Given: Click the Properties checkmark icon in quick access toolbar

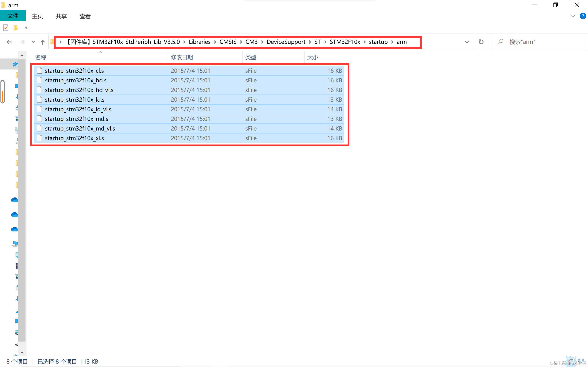Looking at the screenshot, I should (6, 28).
